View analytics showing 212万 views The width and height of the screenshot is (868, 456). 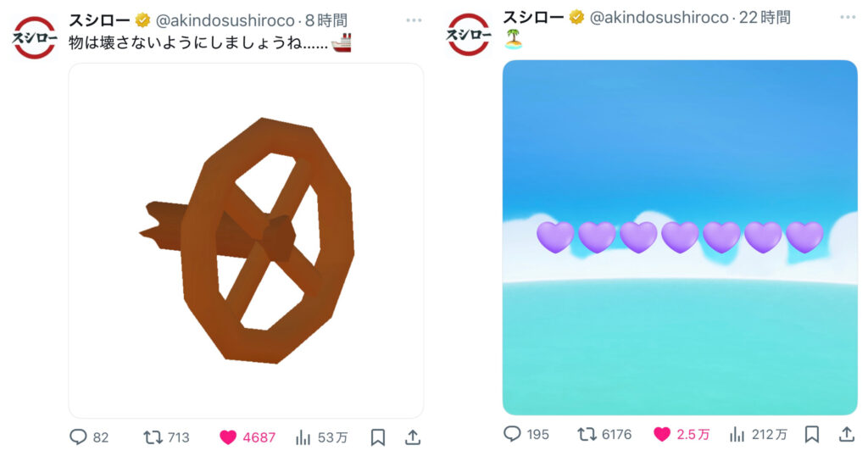759,434
